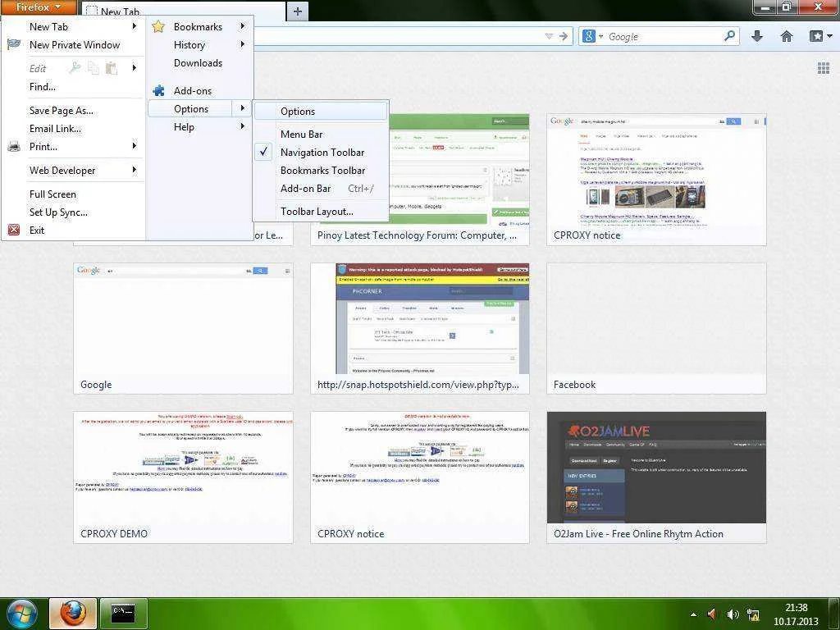Click the Go arrow in address bar
The image size is (840, 630).
click(x=563, y=36)
